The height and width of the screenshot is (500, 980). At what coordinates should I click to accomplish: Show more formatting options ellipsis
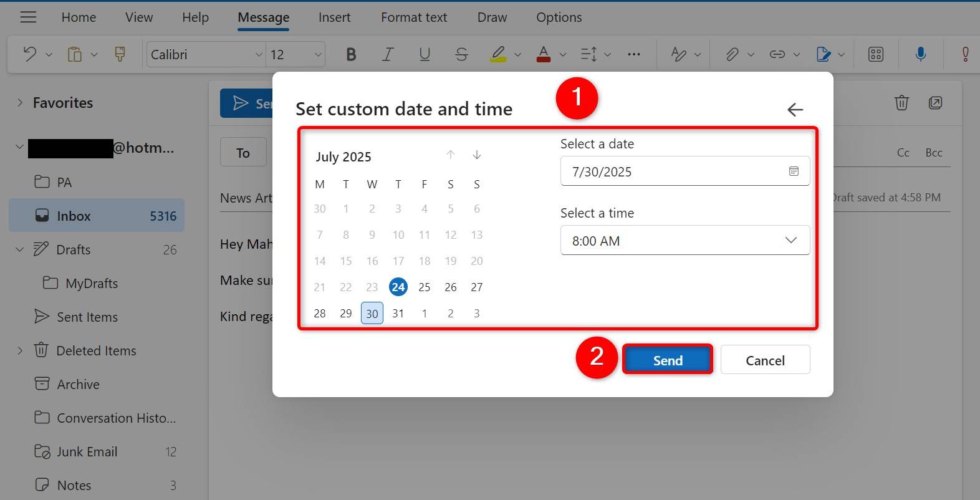634,54
